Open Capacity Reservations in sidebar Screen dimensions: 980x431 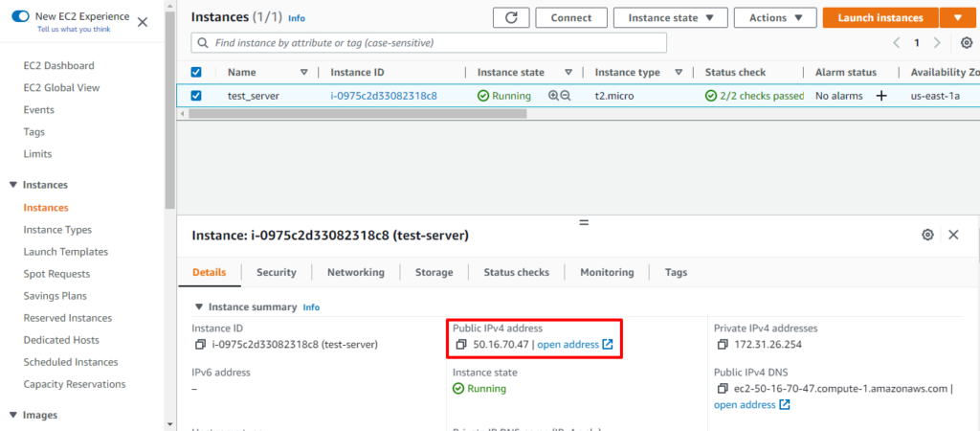[75, 384]
